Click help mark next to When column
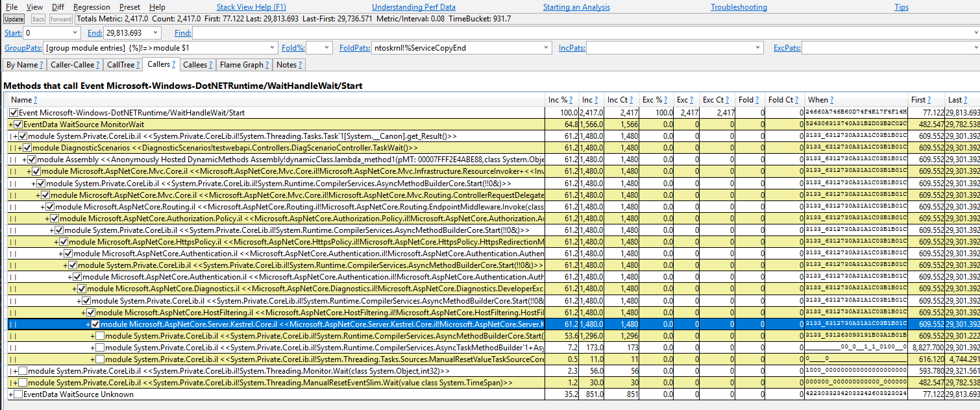 coord(831,100)
